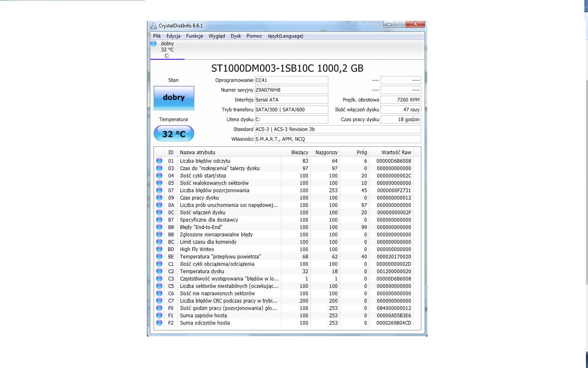Click the status orb for attribute 09
This screenshot has width=588, height=368.
[159, 197]
